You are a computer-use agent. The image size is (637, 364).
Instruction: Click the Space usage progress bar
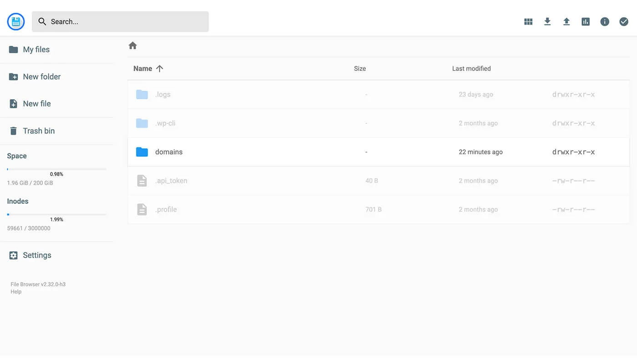click(56, 169)
